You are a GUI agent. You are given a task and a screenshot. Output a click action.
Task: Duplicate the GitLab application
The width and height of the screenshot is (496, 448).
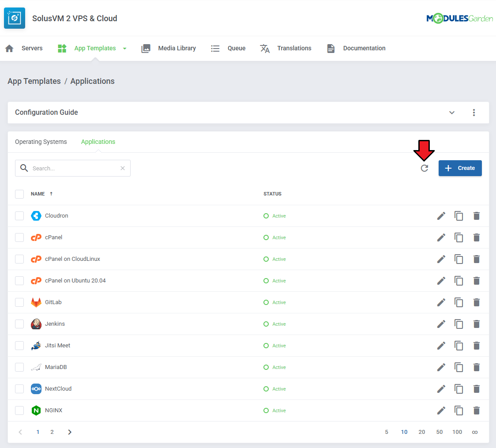pos(459,302)
